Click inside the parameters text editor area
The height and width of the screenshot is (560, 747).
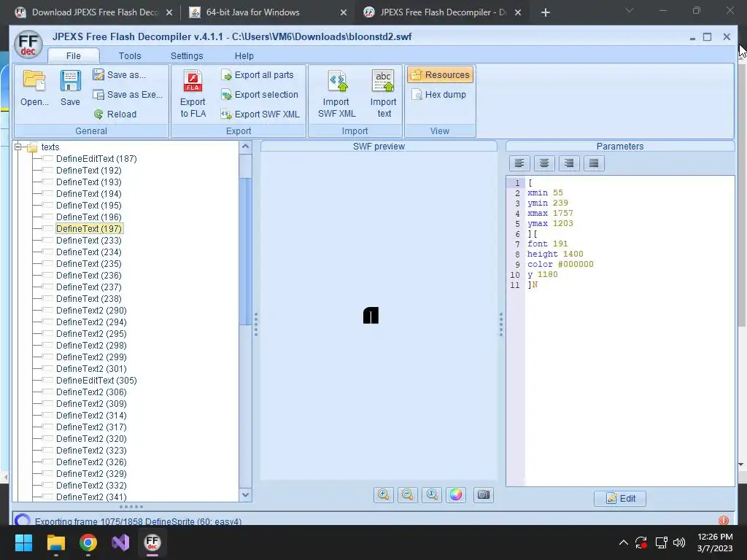click(x=630, y=331)
